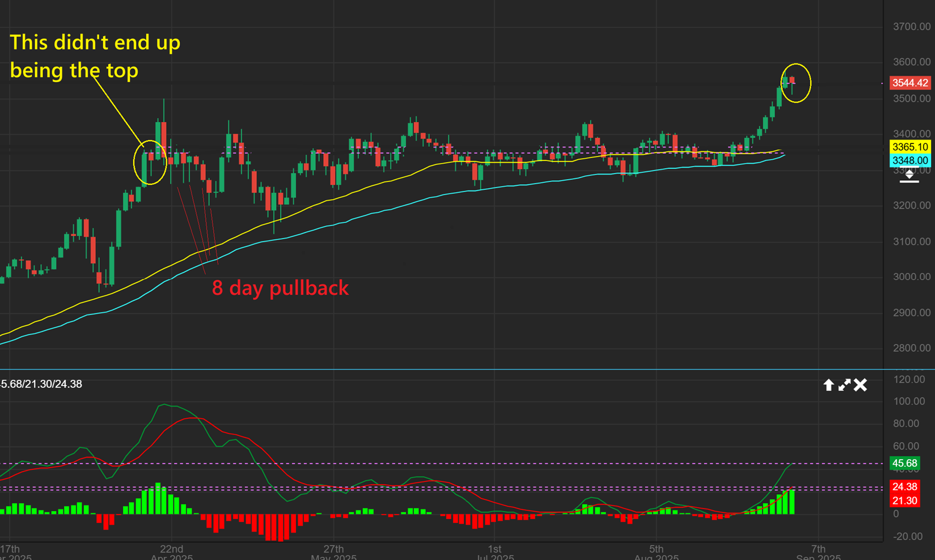Click the 3600.00 price axis label

(x=912, y=62)
